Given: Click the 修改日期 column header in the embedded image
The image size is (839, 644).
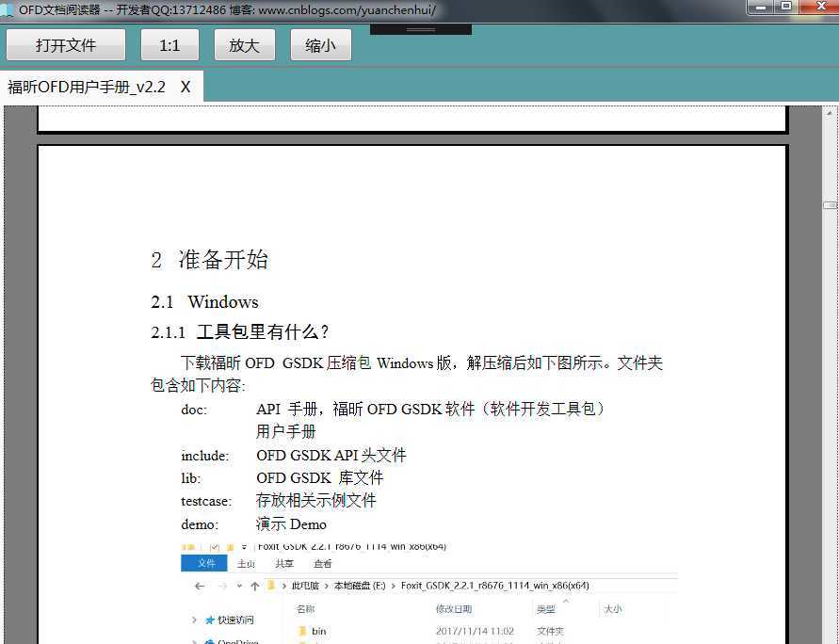Looking at the screenshot, I should pos(454,609).
